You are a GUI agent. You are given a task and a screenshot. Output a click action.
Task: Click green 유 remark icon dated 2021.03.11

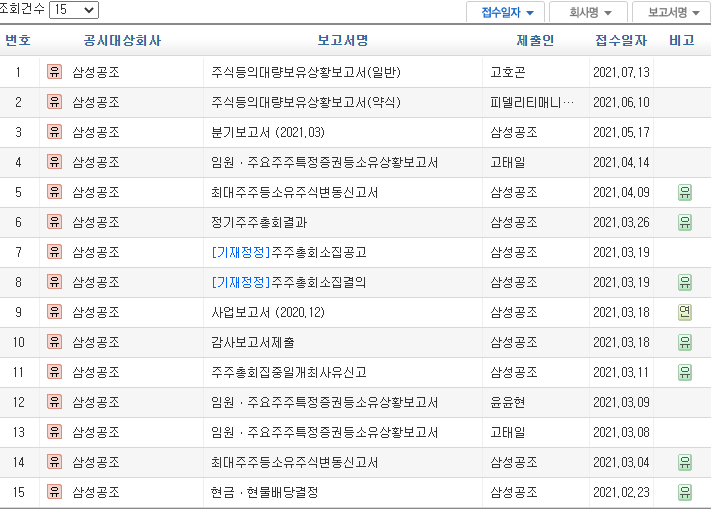click(x=684, y=373)
